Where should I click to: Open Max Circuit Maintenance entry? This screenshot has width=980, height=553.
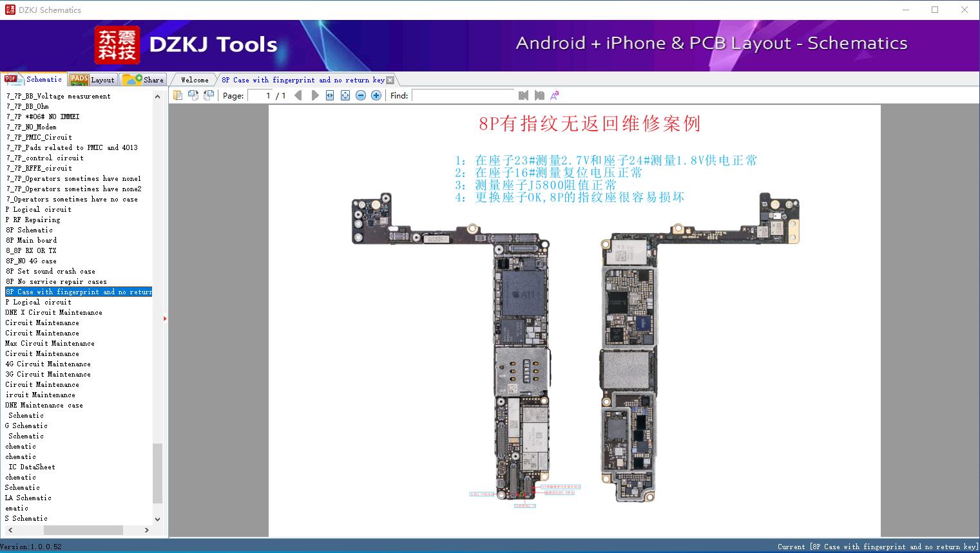pyautogui.click(x=50, y=343)
